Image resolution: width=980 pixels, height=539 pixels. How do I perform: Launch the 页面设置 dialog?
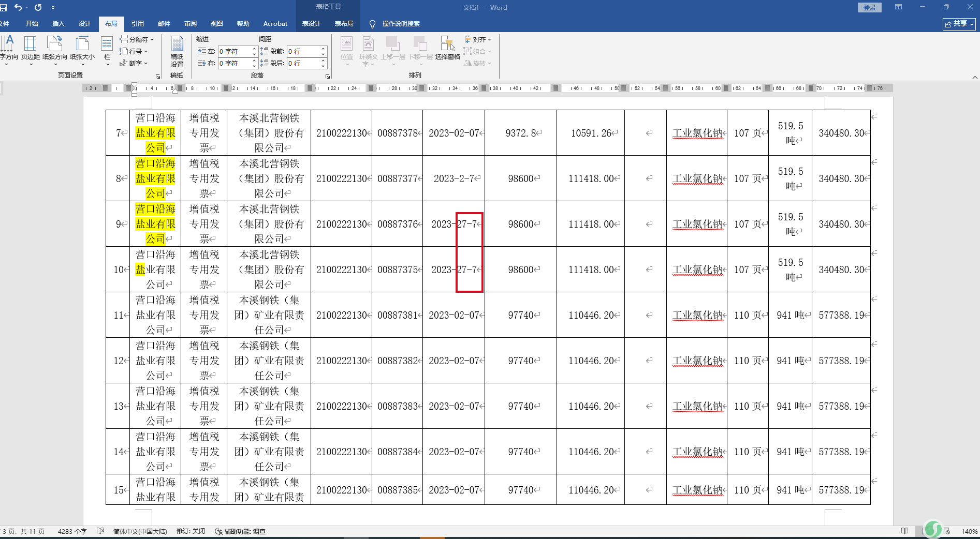click(x=158, y=76)
